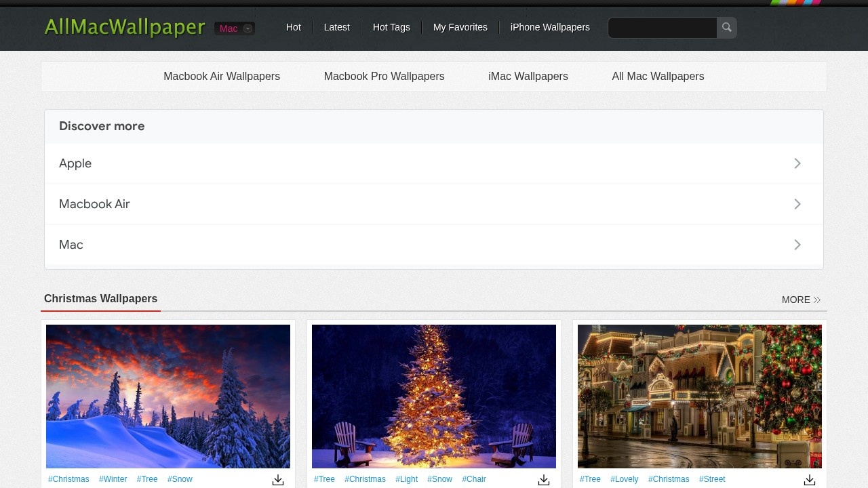Open Hot Tags page

(x=391, y=27)
